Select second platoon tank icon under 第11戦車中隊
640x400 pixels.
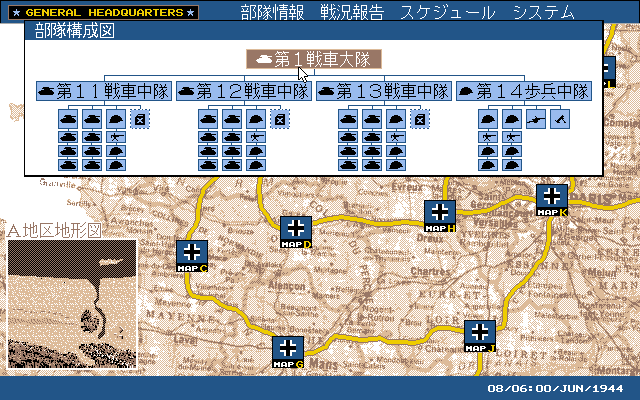tap(92, 119)
